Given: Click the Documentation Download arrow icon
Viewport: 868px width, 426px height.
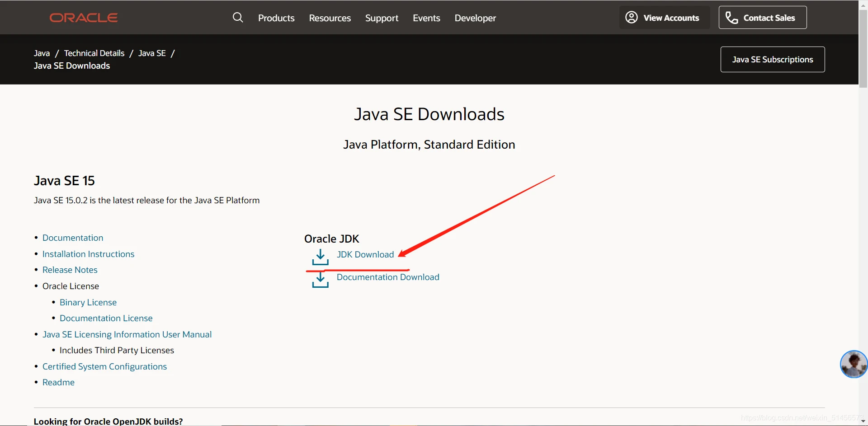Looking at the screenshot, I should point(320,280).
